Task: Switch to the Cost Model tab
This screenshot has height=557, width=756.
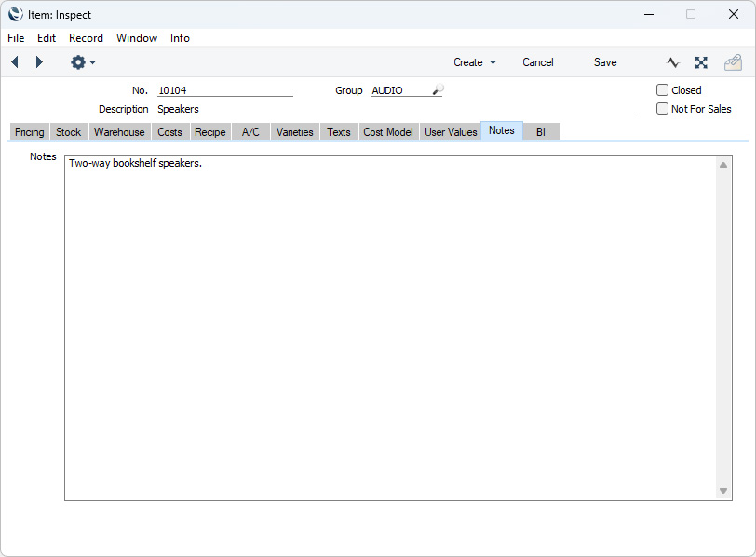Action: [x=387, y=132]
